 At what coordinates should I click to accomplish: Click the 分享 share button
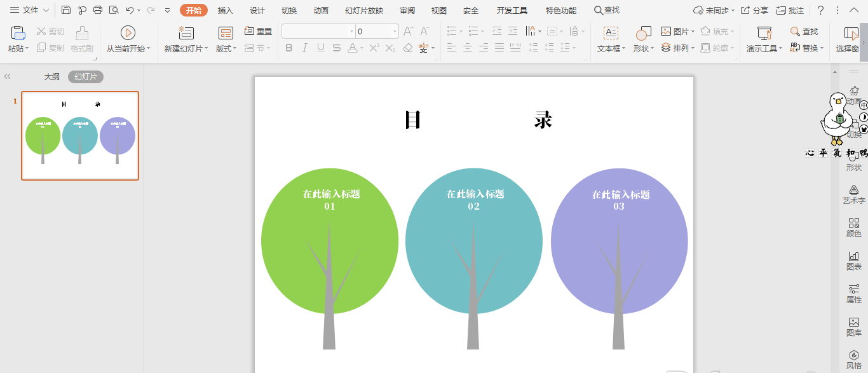(x=754, y=10)
